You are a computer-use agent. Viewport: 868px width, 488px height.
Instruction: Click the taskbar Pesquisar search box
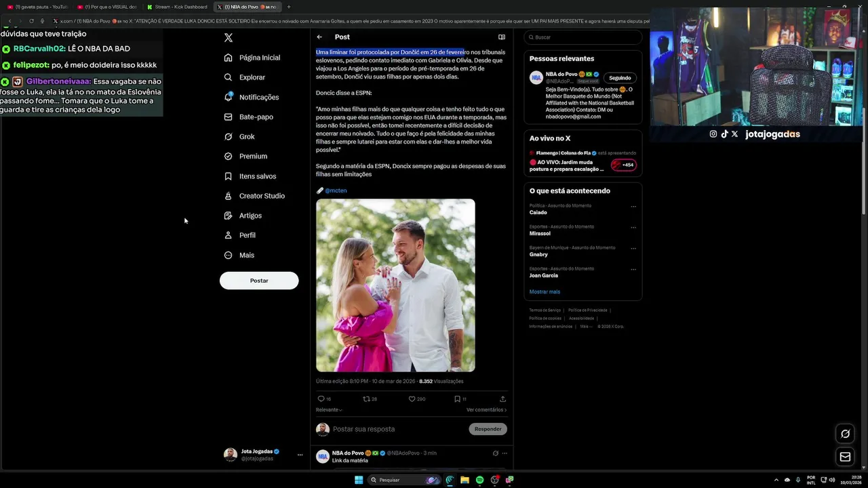pos(404,480)
